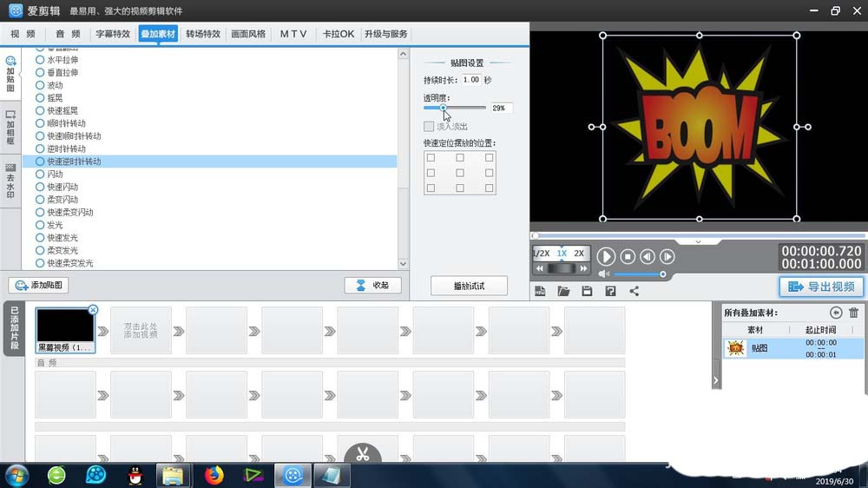Image resolution: width=868 pixels, height=488 pixels.
Task: Open the QQ penguin taskbar app
Action: click(135, 475)
